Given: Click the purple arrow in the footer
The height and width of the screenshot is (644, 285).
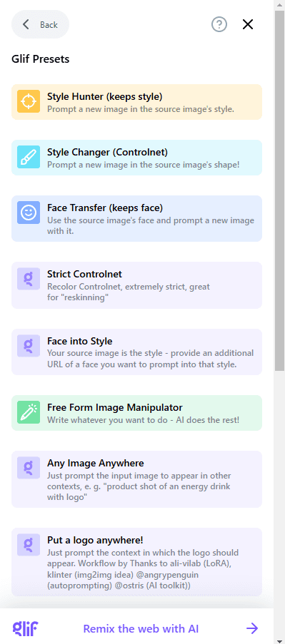Looking at the screenshot, I should point(251,628).
